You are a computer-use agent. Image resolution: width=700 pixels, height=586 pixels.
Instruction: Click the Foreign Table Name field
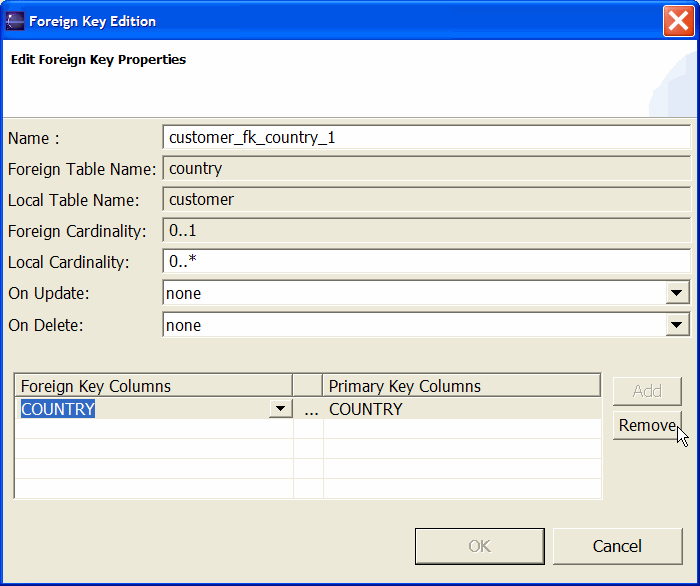click(x=426, y=169)
